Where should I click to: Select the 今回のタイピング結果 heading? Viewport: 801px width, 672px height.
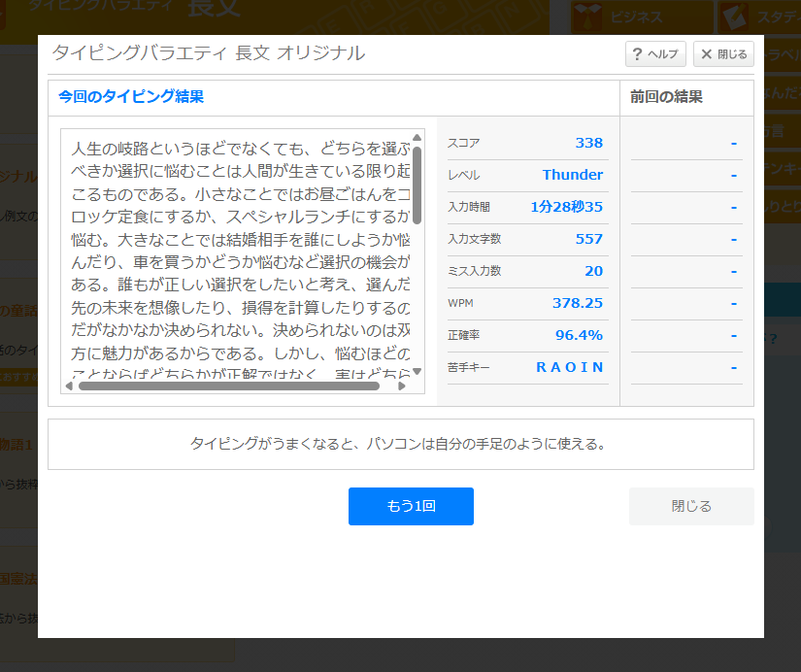click(131, 97)
